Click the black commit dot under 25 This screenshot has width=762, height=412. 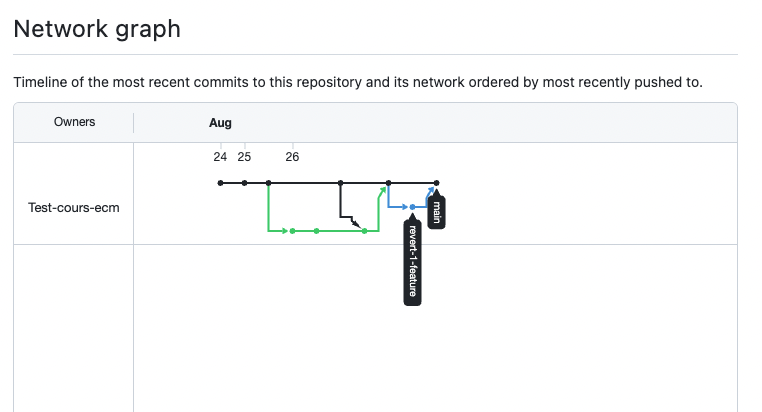pos(244,183)
